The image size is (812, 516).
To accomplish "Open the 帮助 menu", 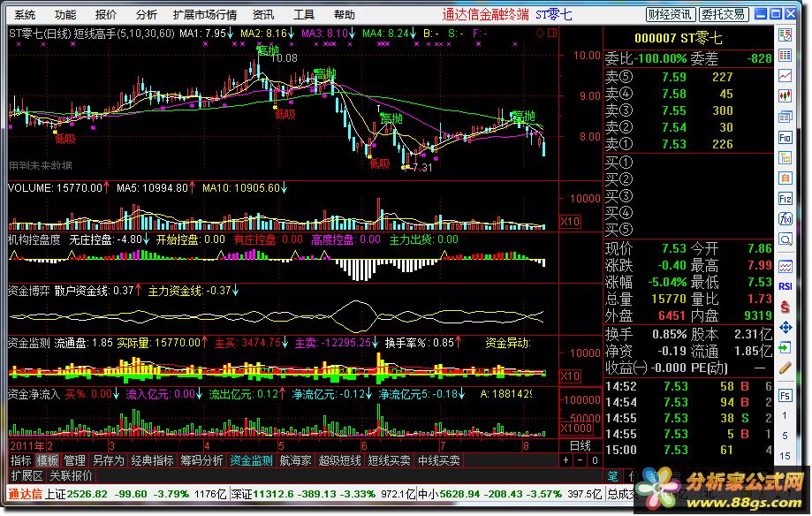I will click(x=345, y=14).
